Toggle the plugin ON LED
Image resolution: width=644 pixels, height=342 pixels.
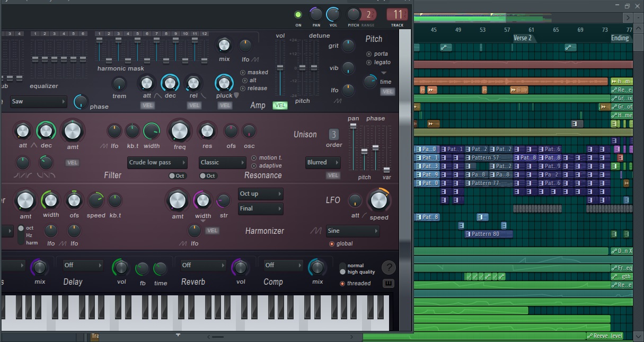click(x=298, y=14)
